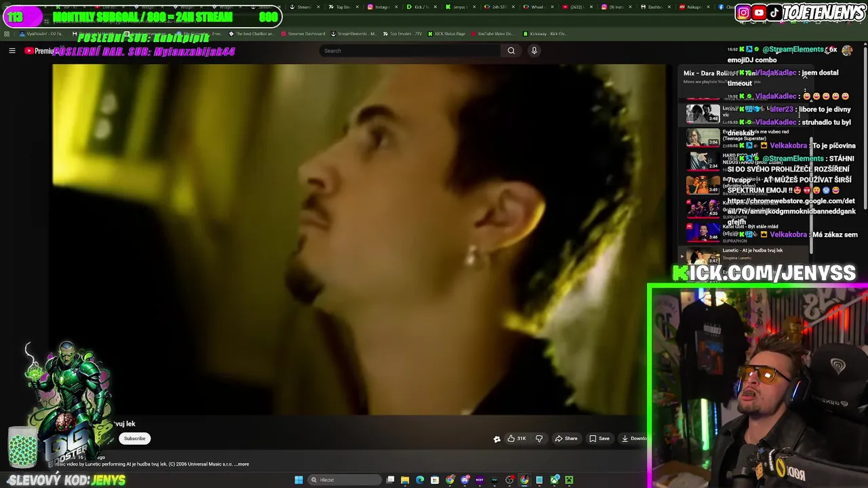
Task: Switch to the Kick browser tab
Action: 420,7
